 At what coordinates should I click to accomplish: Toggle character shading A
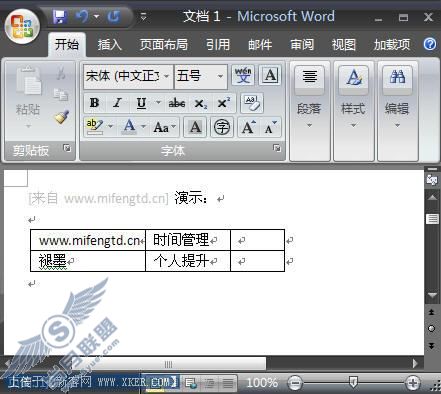click(x=195, y=127)
